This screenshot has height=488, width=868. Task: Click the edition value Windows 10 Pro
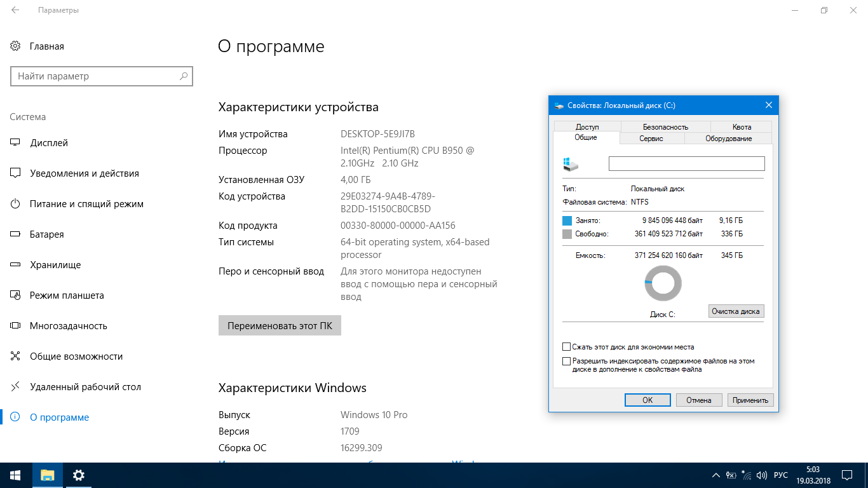click(x=374, y=415)
